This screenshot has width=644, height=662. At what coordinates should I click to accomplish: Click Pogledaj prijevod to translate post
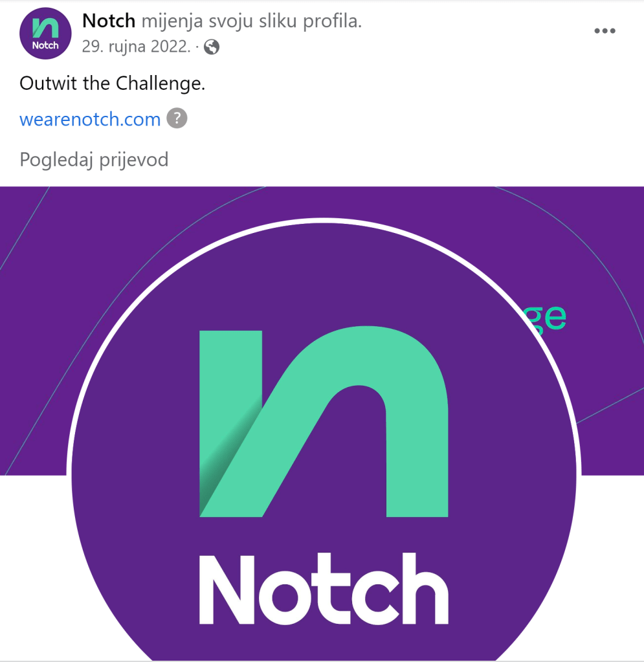(94, 160)
